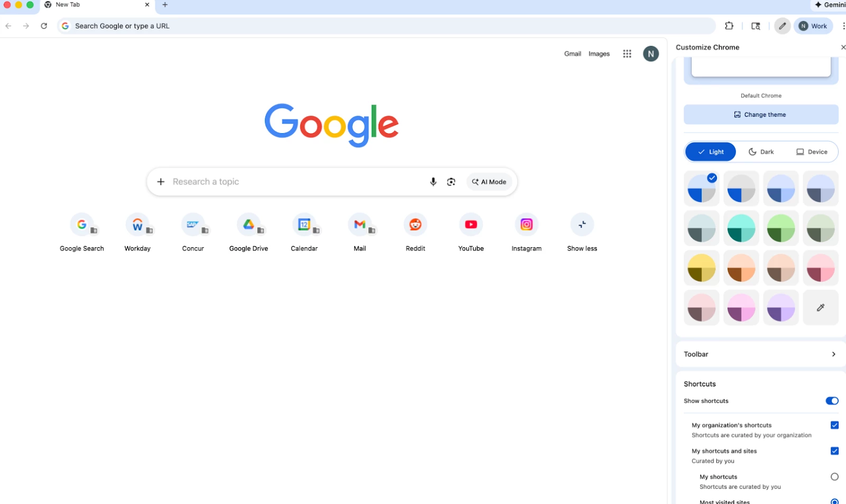Open the Instagram shortcut
Image resolution: width=846 pixels, height=504 pixels.
click(x=527, y=232)
